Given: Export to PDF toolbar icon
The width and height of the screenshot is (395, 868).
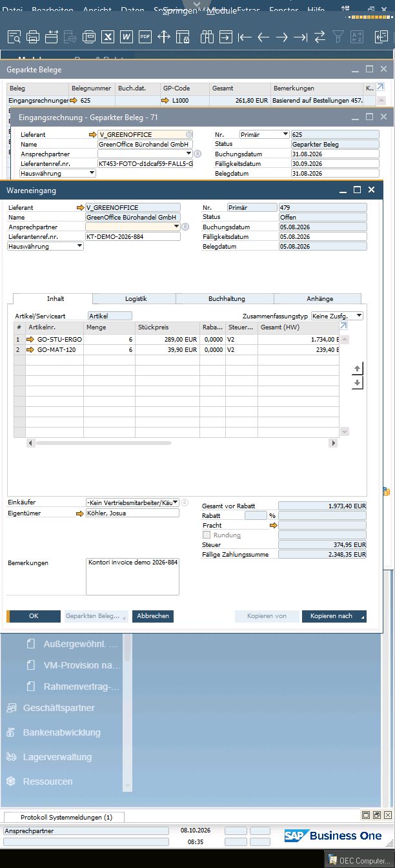Looking at the screenshot, I should (145, 37).
